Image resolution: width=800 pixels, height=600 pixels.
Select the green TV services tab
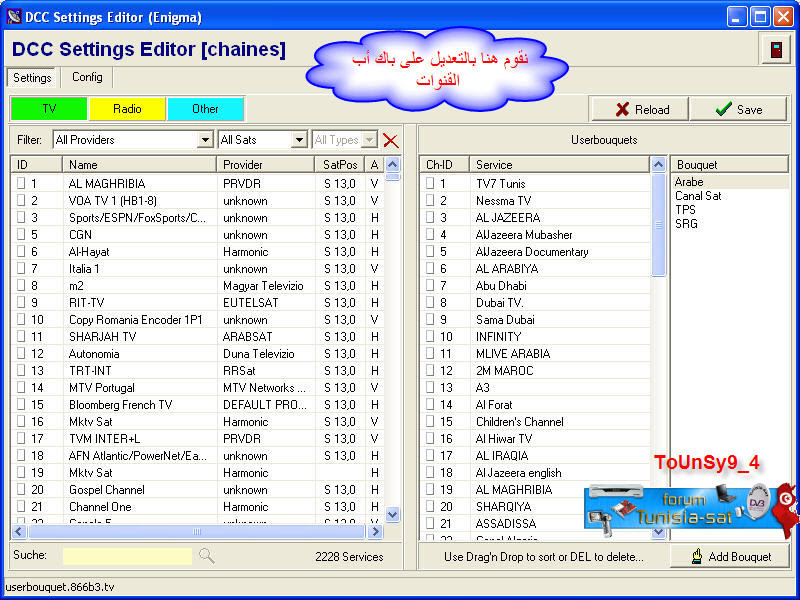point(49,109)
